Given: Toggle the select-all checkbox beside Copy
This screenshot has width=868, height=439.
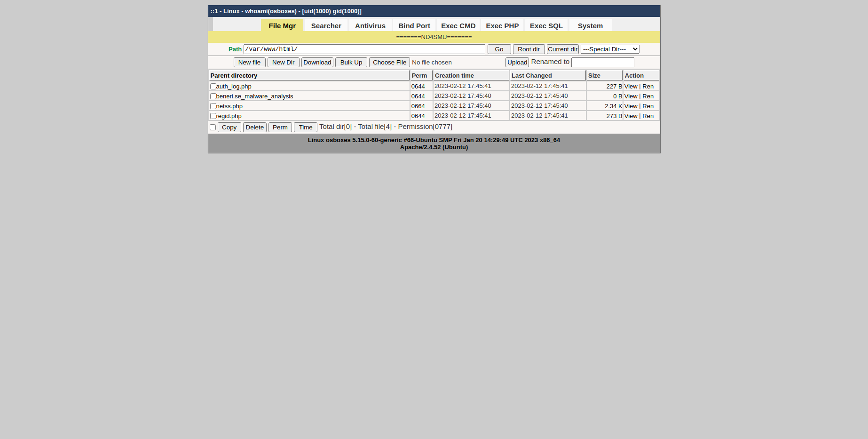Looking at the screenshot, I should 213,128.
